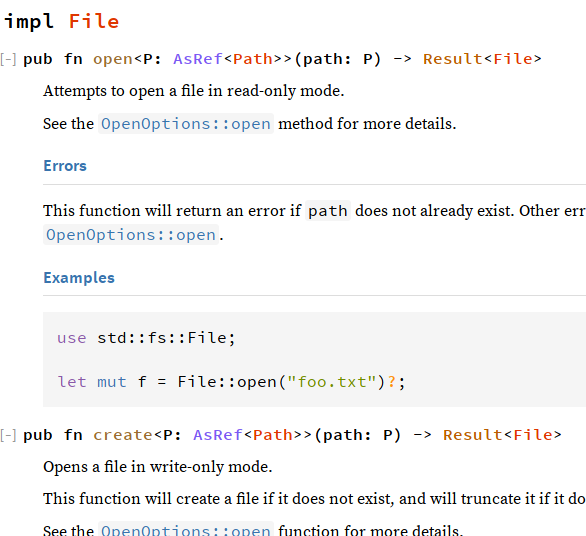586x536 pixels.
Task: Follow OpenOptions::open link in create docs
Action: tap(186, 530)
